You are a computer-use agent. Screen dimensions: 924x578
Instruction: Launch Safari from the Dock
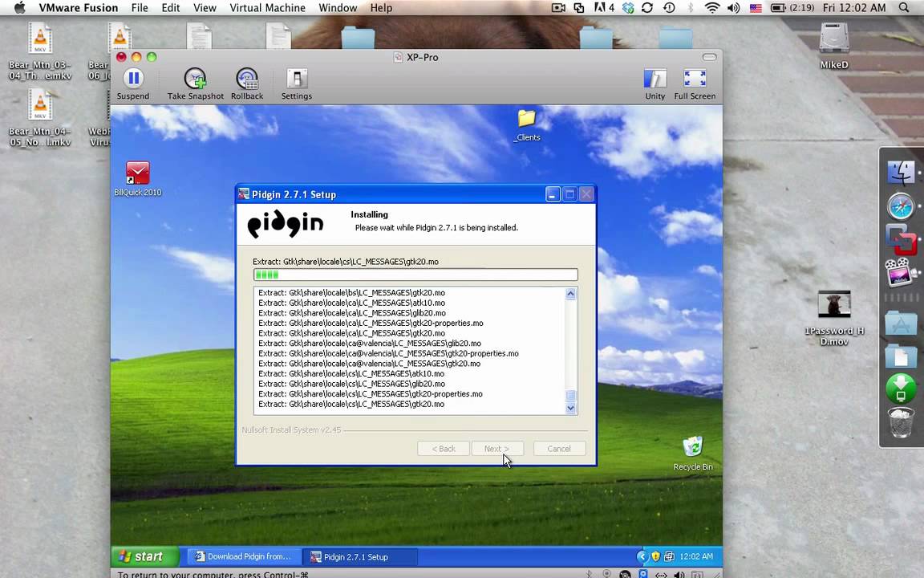tap(901, 207)
